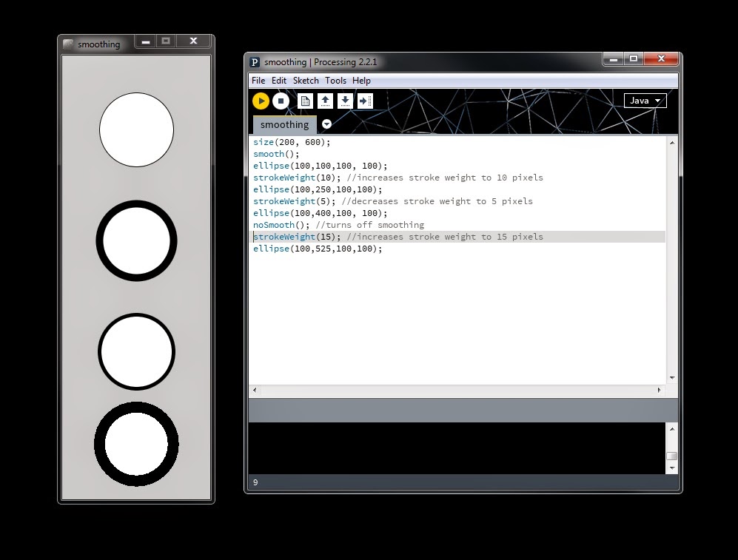738x560 pixels.
Task: Click the smoothing output window icon
Action: tap(69, 44)
